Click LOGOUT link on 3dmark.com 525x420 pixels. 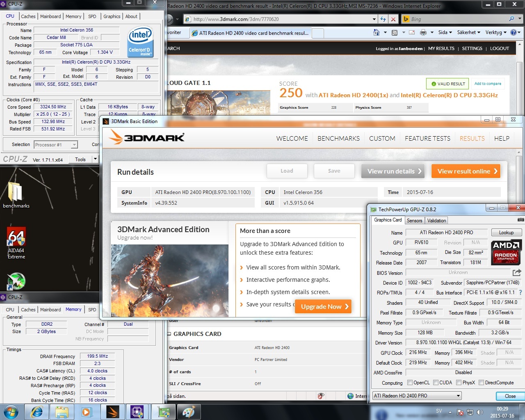tap(499, 48)
